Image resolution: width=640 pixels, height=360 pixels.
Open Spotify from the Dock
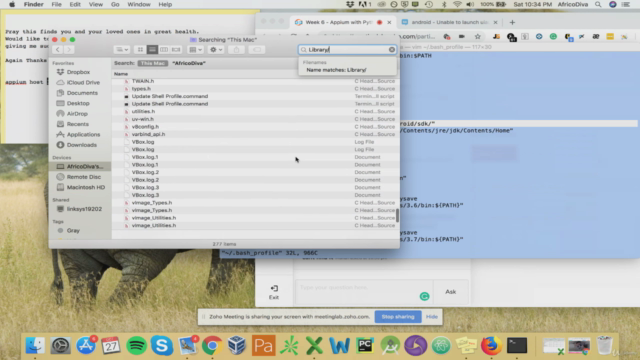click(136, 346)
